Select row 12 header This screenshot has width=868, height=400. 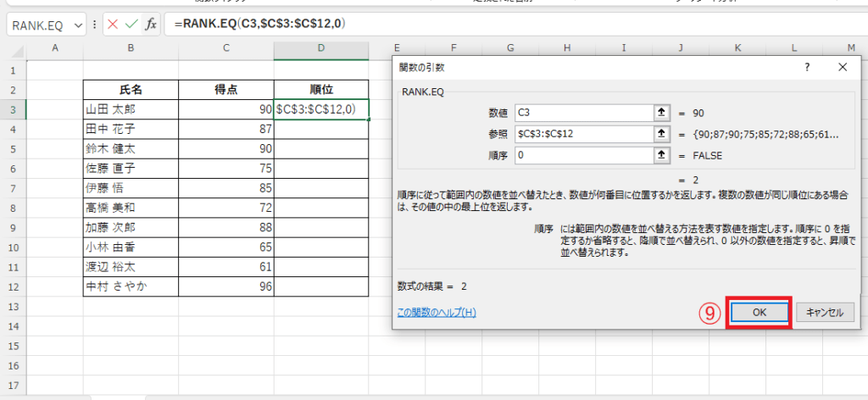[14, 286]
